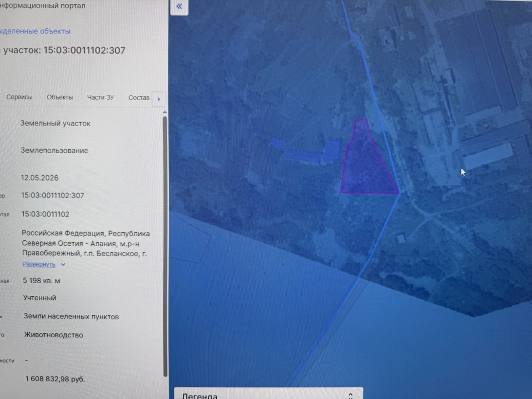Select the Землепользование value
Image resolution: width=532 pixels, height=399 pixels.
pos(55,150)
